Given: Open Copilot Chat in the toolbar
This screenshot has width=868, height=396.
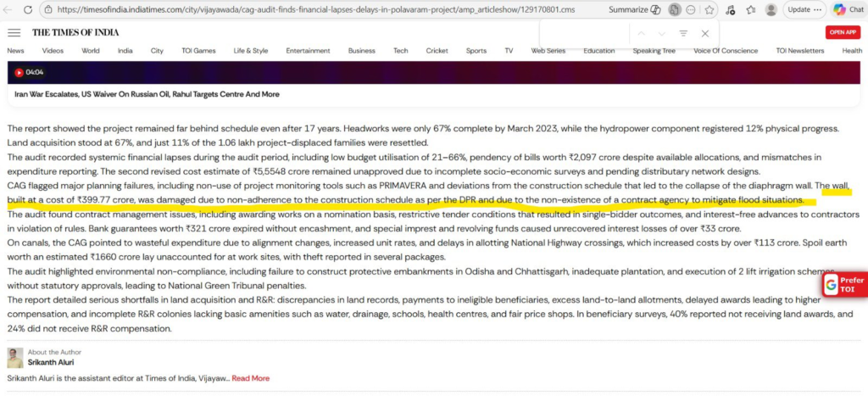Looking at the screenshot, I should click(848, 9).
